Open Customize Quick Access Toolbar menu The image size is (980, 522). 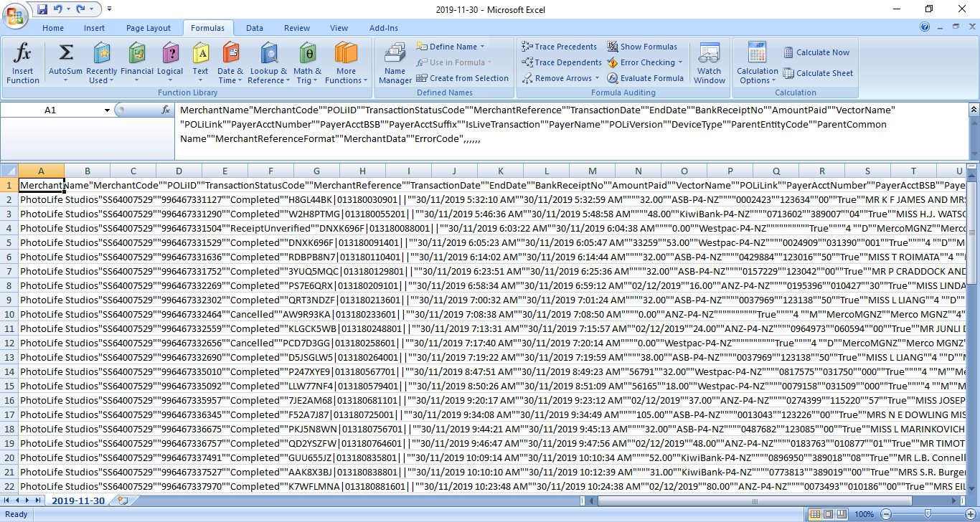pyautogui.click(x=109, y=9)
